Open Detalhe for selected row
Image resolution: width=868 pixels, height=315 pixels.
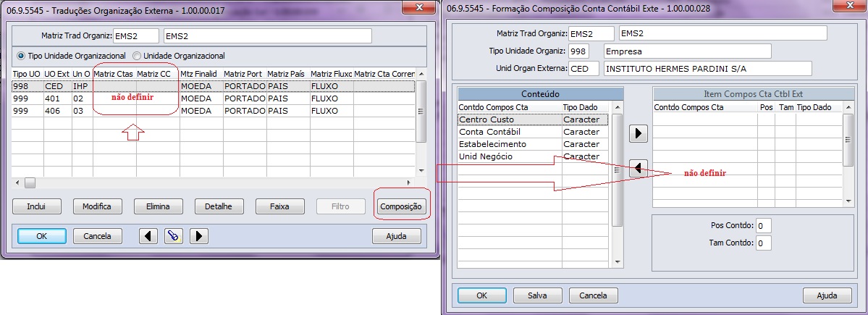click(219, 206)
